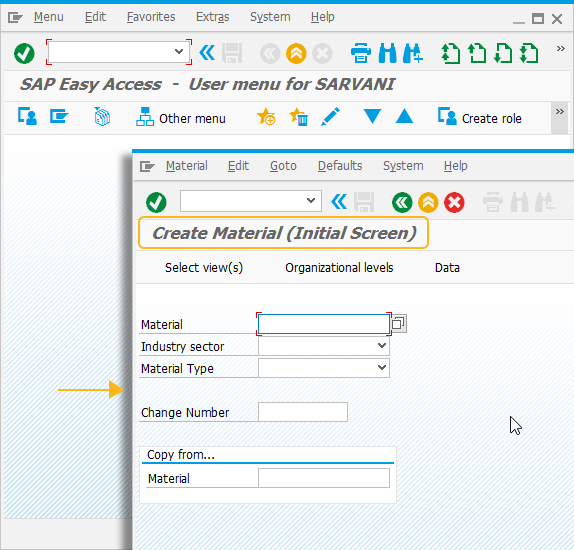
Task: Click yellow Exit icon in Easy Access toolbar
Action: (296, 53)
